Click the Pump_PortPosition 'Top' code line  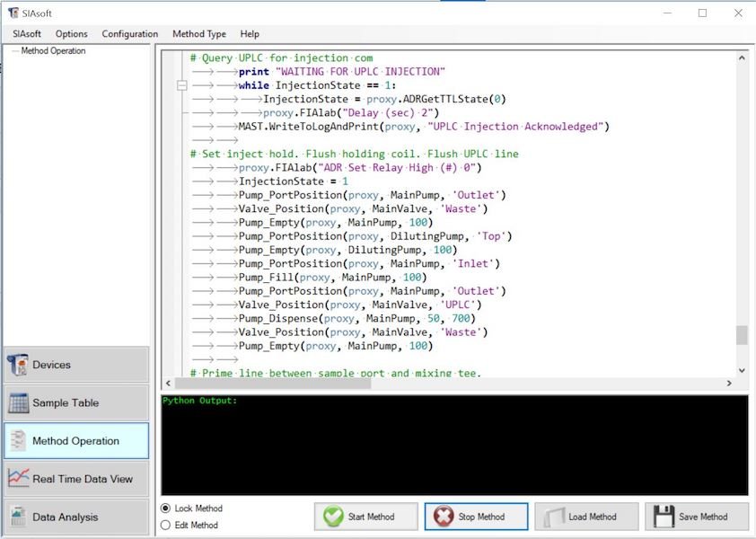tap(375, 236)
